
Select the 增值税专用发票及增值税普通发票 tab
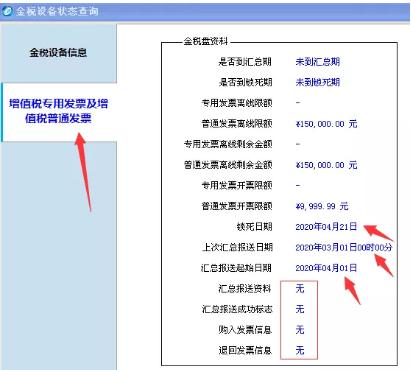(59, 111)
